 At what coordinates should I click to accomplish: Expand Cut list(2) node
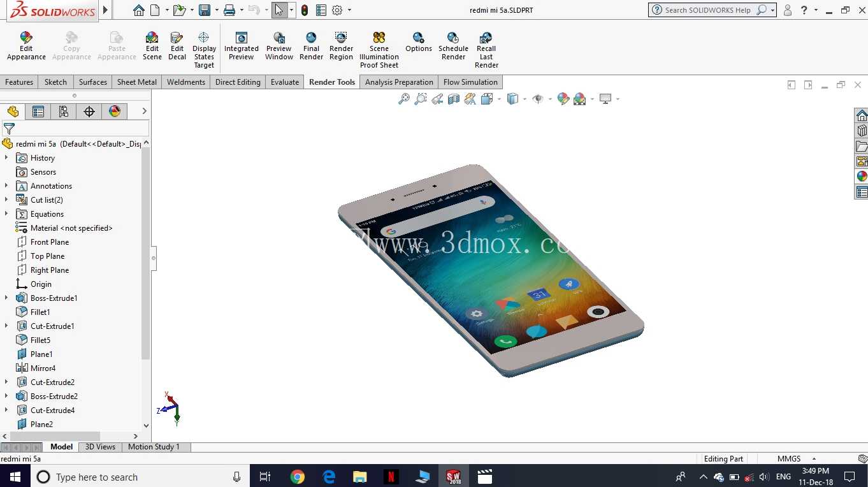tap(6, 200)
